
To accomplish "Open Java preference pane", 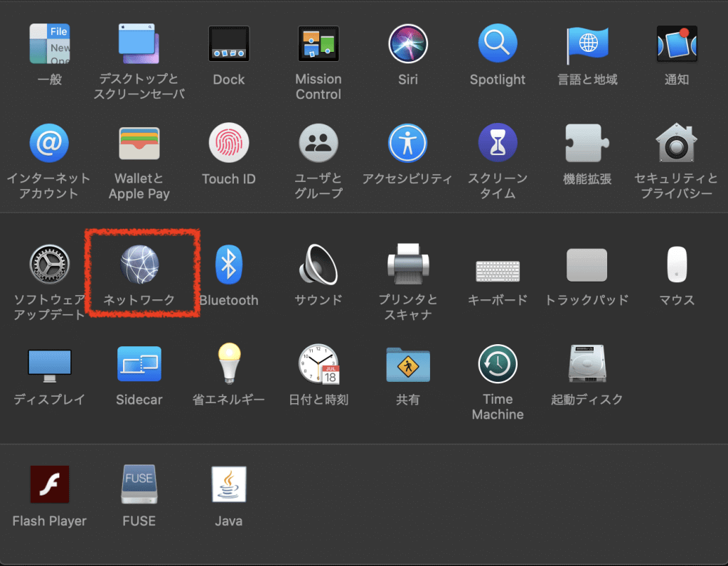I will tap(228, 484).
